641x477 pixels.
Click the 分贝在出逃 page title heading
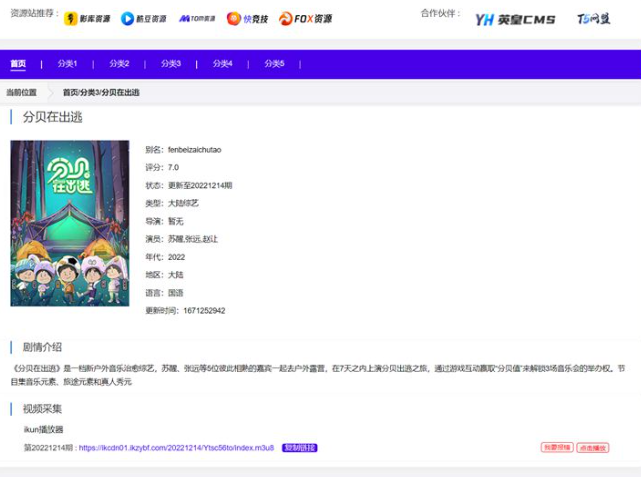52,117
